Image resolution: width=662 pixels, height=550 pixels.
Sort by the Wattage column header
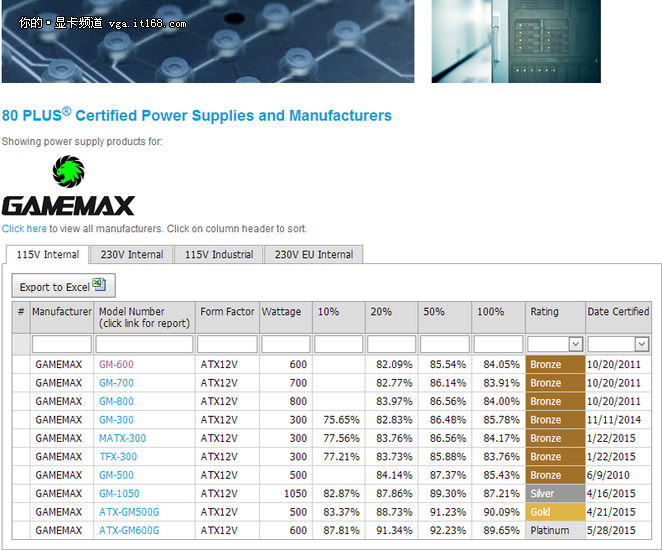(286, 317)
